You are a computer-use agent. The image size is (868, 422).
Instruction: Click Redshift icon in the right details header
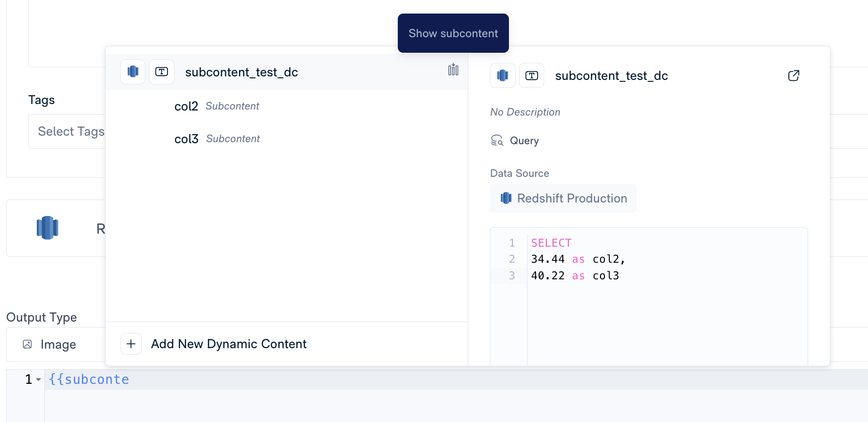point(502,75)
